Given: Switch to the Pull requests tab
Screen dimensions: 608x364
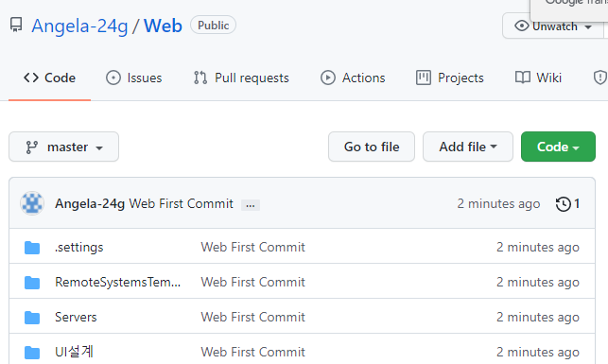Looking at the screenshot, I should [x=241, y=78].
